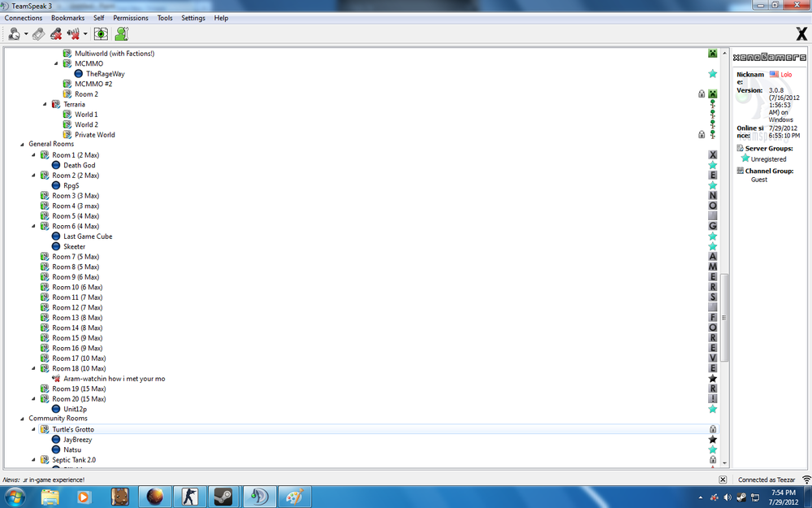The height and width of the screenshot is (508, 812).
Task: Click the Lolo nickname in info panel
Action: (x=786, y=75)
